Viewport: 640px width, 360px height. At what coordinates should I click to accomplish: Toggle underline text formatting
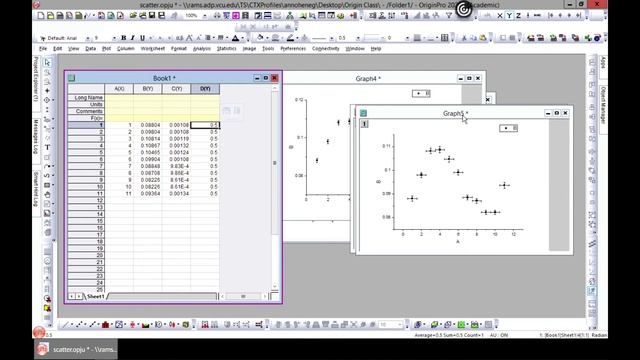tap(142, 38)
